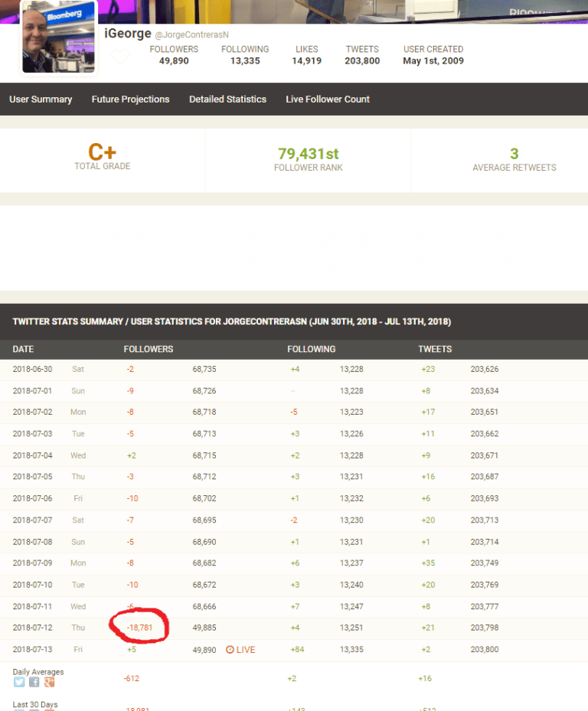Click the LIVE clock icon in the 2018-07-13 row
588x711 pixels.
(x=230, y=650)
